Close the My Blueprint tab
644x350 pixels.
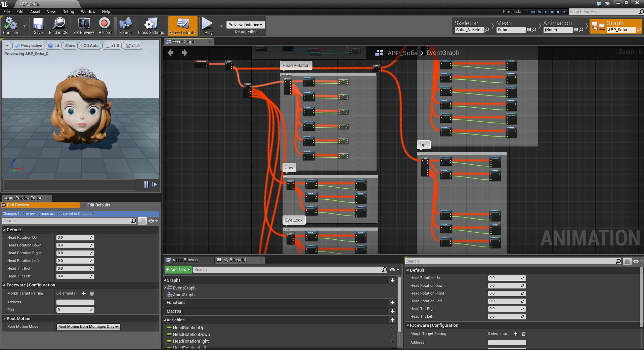[261, 260]
